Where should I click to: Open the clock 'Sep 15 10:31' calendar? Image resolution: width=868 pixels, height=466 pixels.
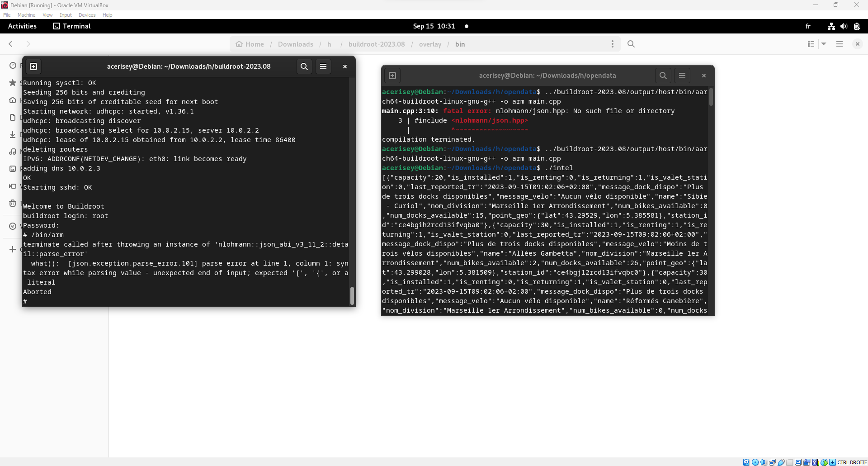[434, 26]
